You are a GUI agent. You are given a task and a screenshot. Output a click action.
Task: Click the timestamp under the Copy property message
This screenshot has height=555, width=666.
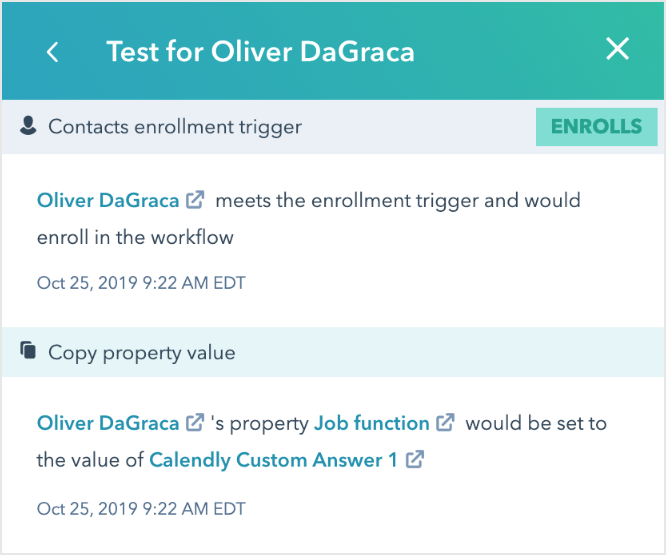[141, 508]
